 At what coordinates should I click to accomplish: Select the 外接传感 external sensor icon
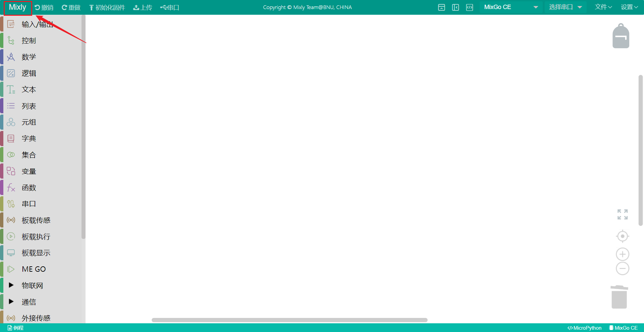[x=11, y=318]
